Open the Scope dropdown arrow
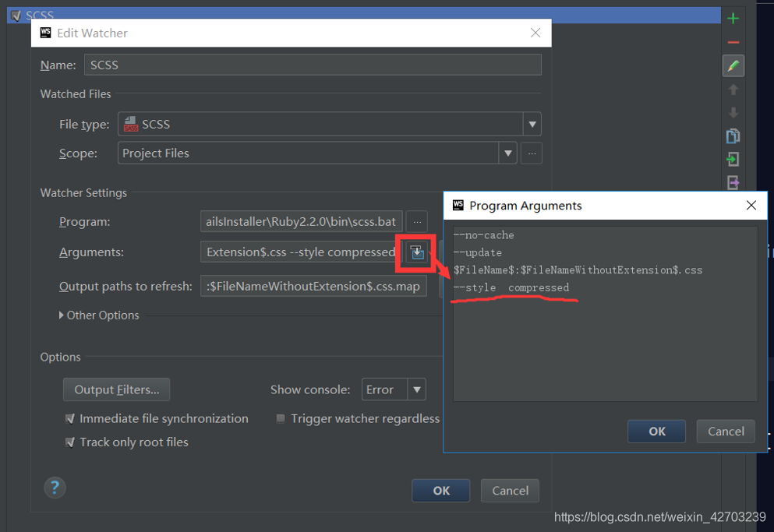 (x=507, y=153)
